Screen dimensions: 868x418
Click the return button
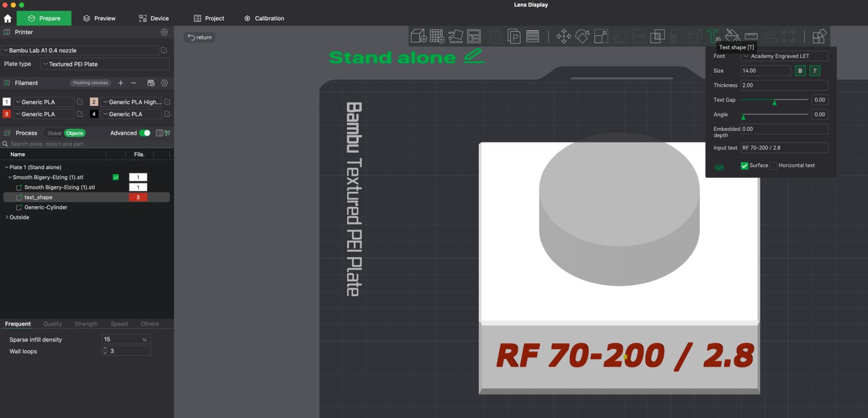click(x=200, y=37)
